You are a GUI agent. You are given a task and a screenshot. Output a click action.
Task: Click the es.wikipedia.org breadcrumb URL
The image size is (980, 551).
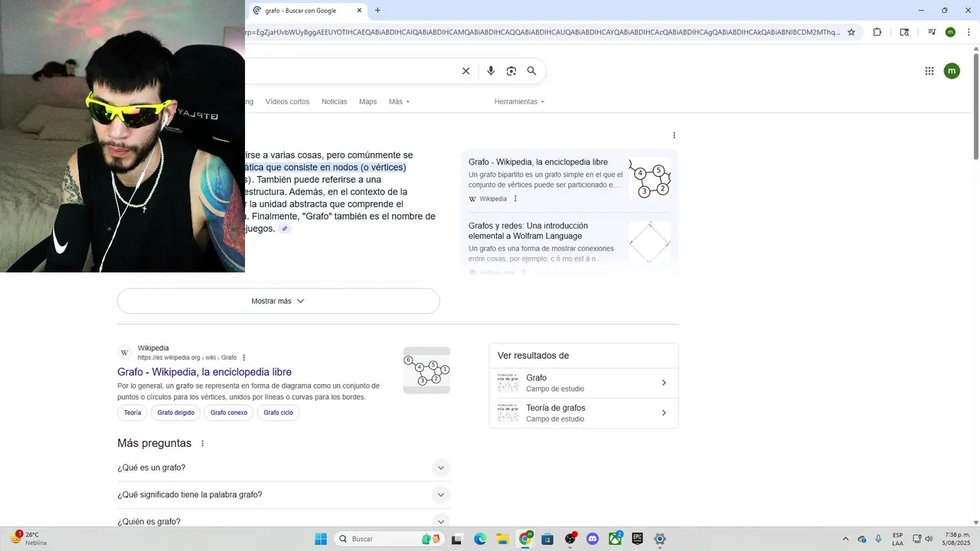pos(187,357)
